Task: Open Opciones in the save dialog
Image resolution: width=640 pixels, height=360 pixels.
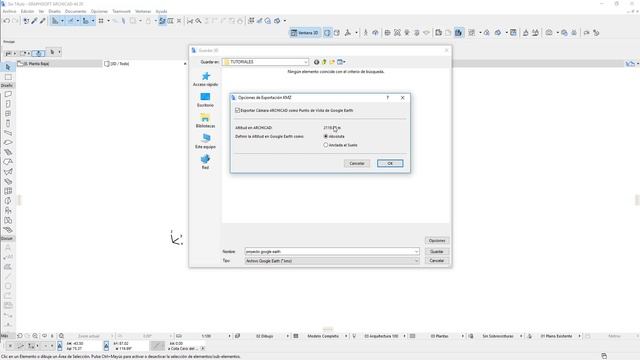Action: tap(437, 240)
